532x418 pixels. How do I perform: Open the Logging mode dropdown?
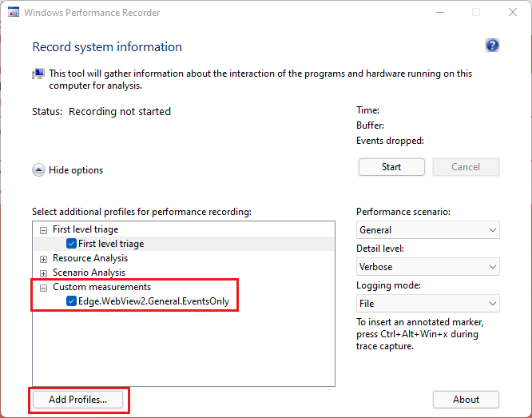point(428,304)
